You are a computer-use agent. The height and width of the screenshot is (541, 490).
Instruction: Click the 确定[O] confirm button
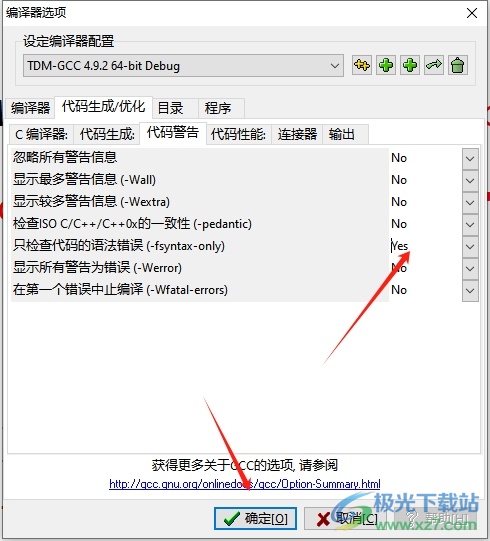[x=255, y=518]
